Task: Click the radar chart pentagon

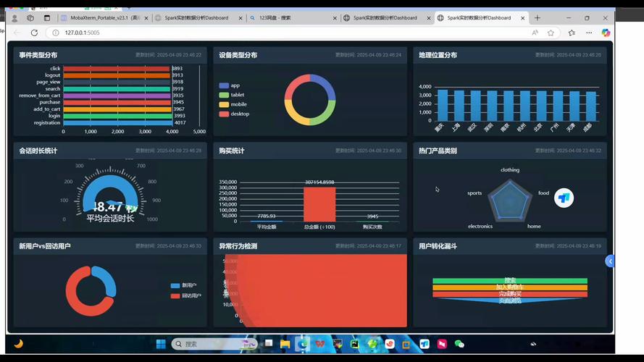Action: (x=510, y=201)
